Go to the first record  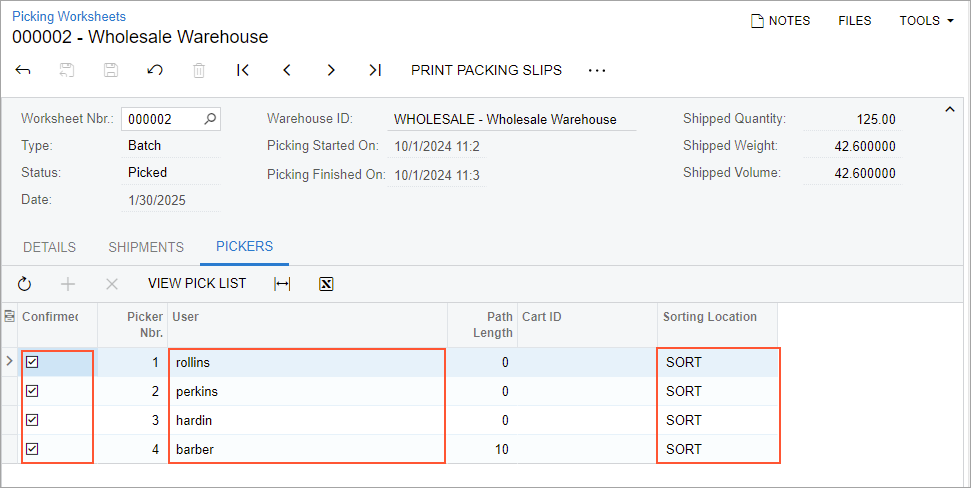(243, 70)
